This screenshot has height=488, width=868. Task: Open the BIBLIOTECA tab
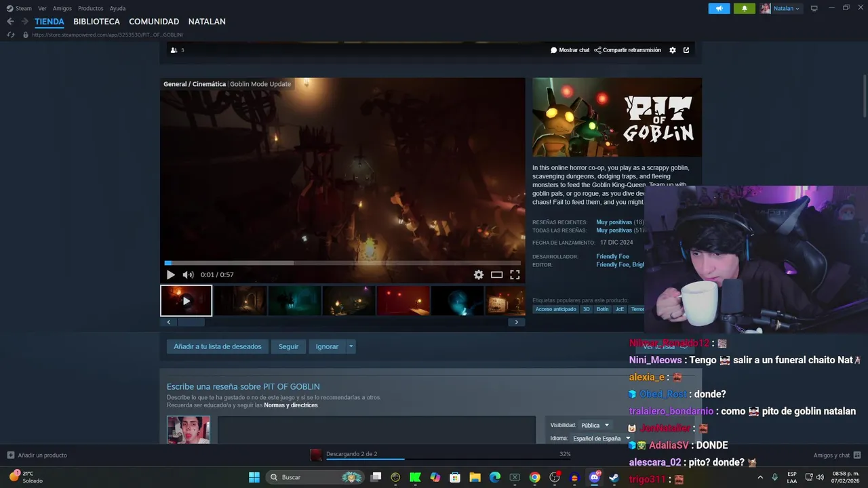coord(96,22)
